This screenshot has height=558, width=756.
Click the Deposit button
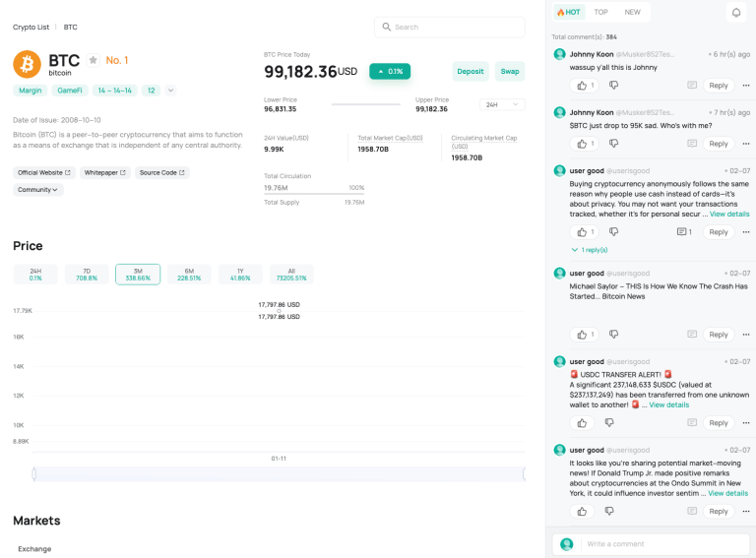pyautogui.click(x=471, y=71)
